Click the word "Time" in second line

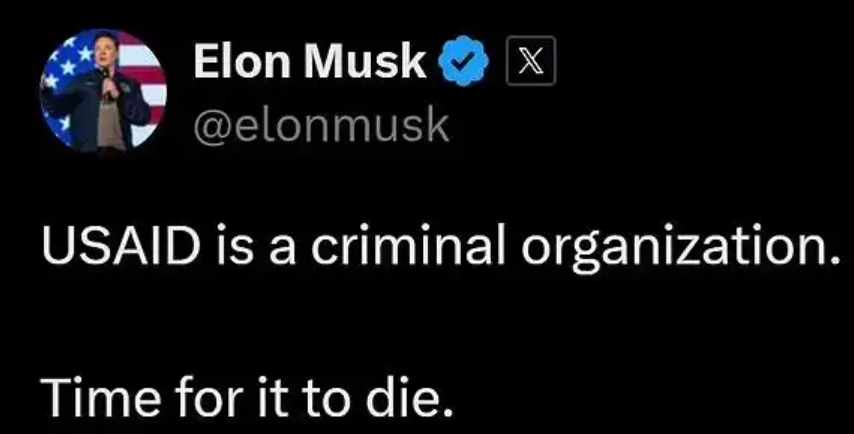[x=101, y=396]
